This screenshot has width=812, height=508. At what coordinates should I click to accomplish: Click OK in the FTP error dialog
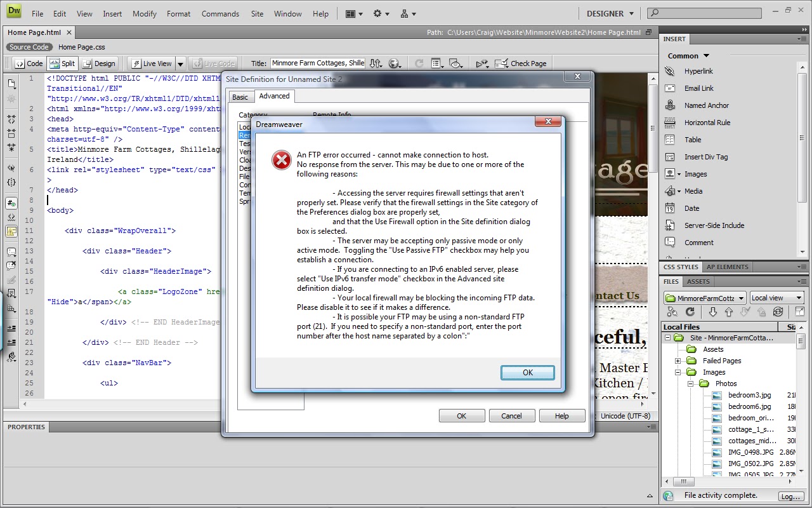[x=528, y=373]
